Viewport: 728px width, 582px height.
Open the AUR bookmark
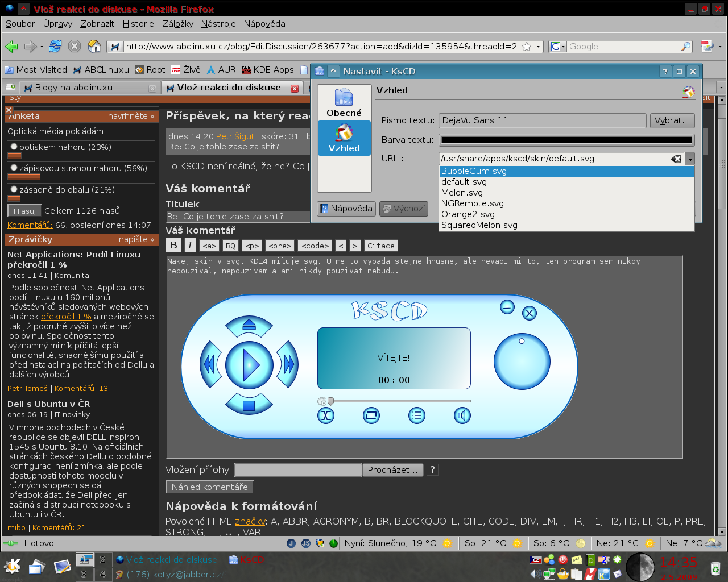[221, 70]
